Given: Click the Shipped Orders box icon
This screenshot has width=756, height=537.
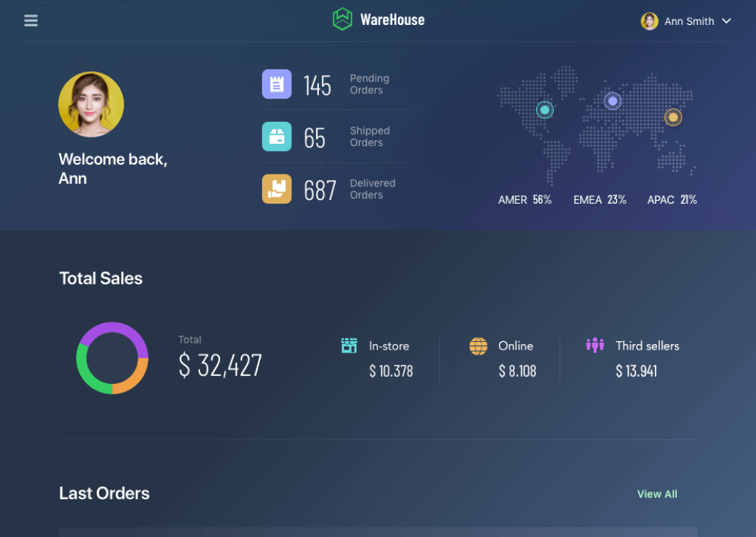Looking at the screenshot, I should pos(277,137).
